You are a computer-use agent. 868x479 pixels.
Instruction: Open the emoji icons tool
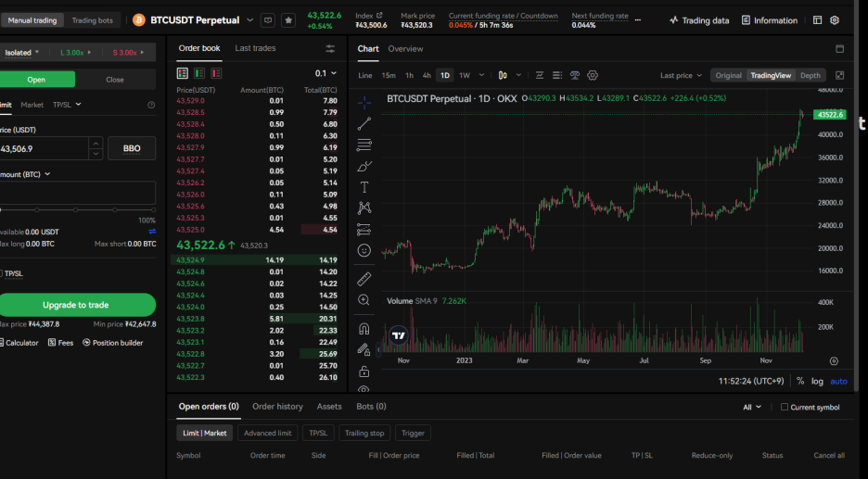coord(364,250)
